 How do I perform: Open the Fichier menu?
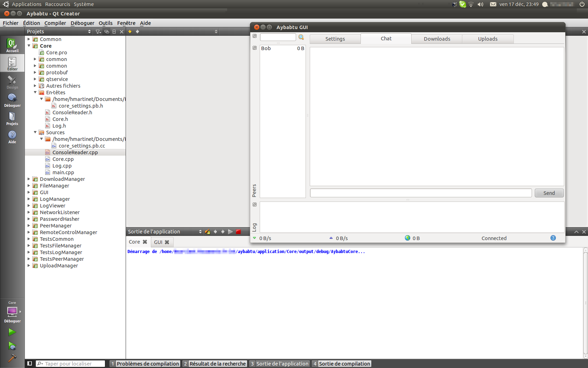click(x=10, y=23)
